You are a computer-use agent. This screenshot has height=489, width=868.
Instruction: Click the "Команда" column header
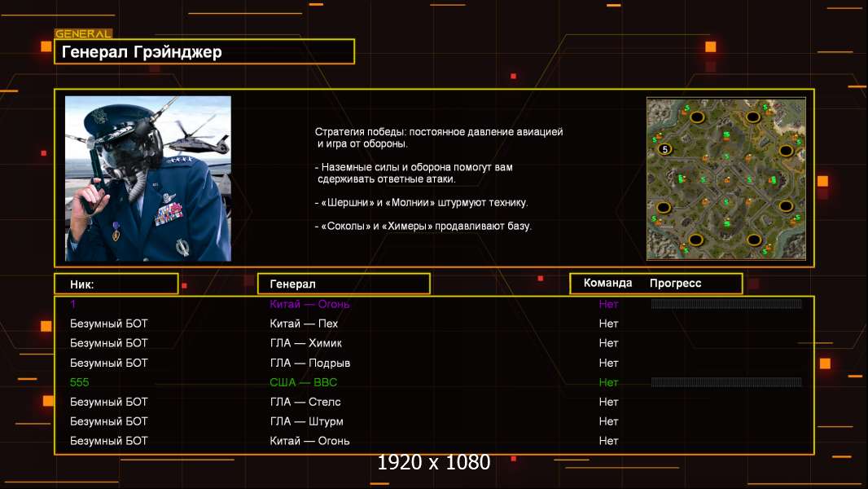pos(607,283)
